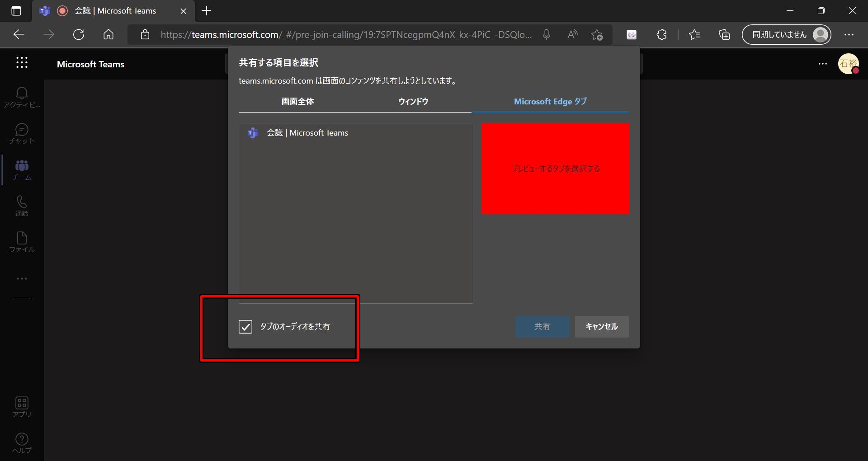Open the 通話 panel from the sidebar

[21, 206]
